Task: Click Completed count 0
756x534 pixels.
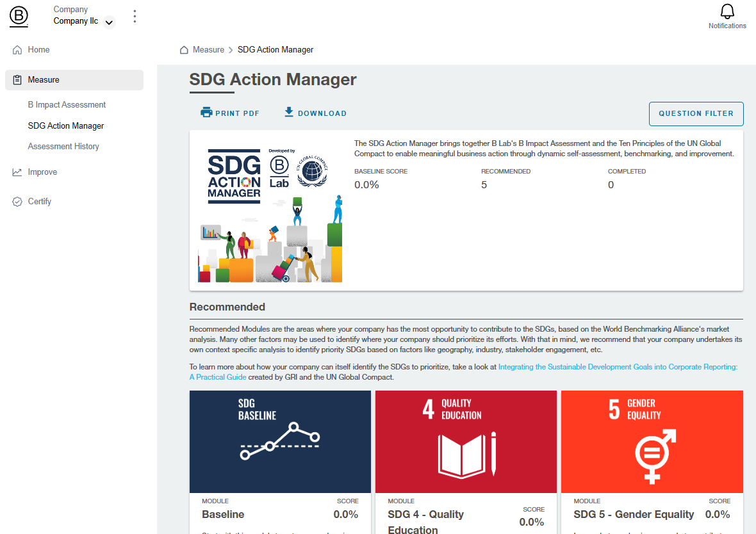Action: (611, 185)
